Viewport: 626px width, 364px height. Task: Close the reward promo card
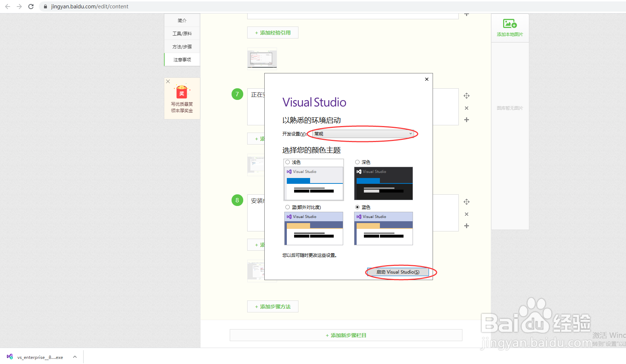(168, 81)
